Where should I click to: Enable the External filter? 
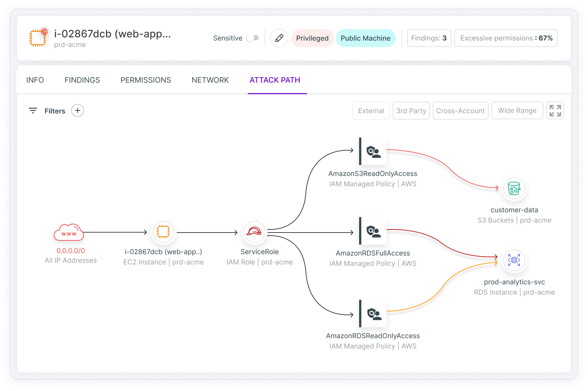[371, 110]
